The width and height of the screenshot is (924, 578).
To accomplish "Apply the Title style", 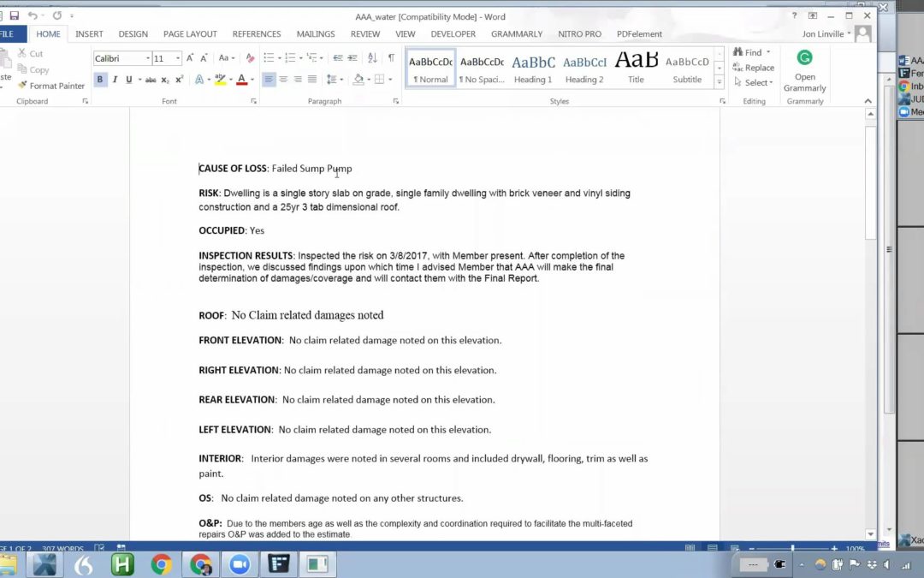I will [x=636, y=69].
